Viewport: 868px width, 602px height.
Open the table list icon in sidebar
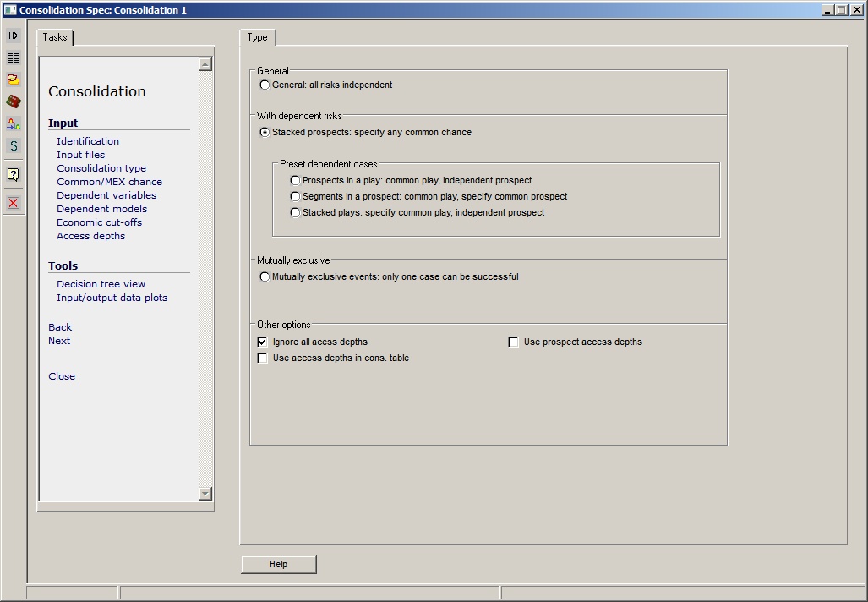(14, 57)
